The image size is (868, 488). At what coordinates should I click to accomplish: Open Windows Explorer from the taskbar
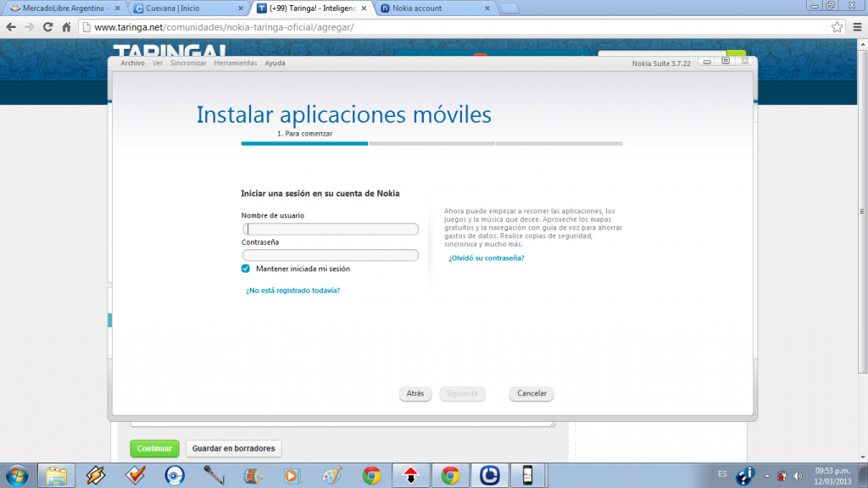pyautogui.click(x=58, y=474)
